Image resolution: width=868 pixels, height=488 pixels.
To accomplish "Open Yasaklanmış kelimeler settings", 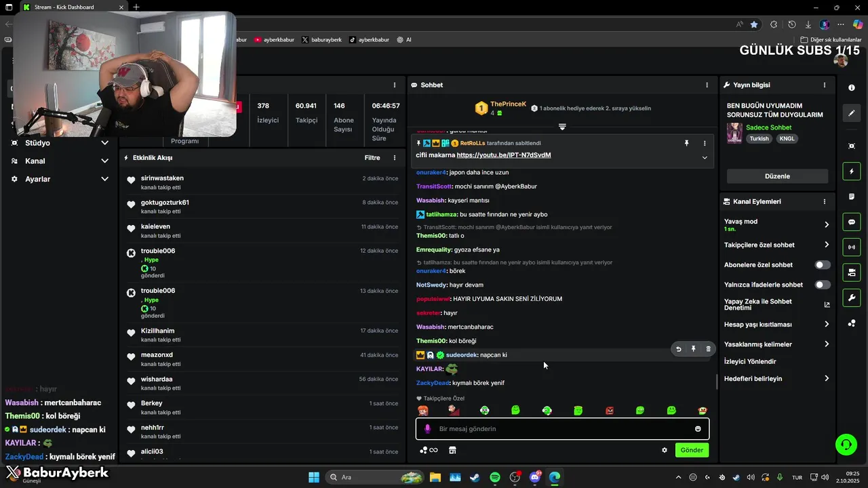I will [x=777, y=344].
